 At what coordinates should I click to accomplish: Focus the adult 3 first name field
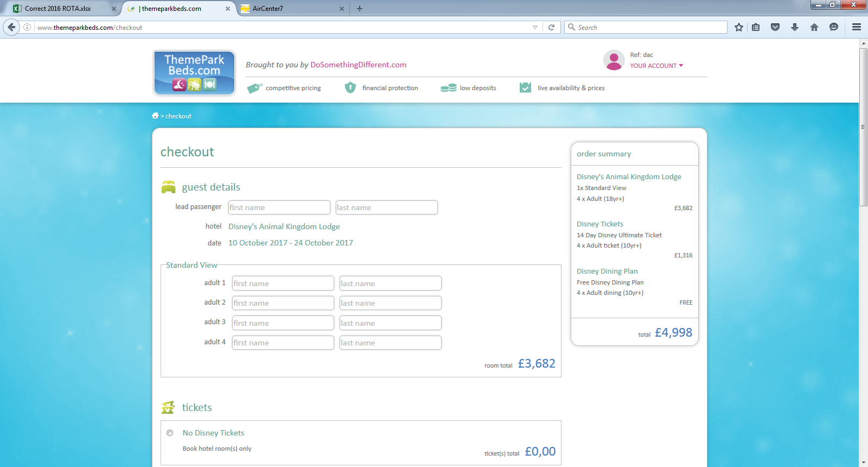(283, 323)
